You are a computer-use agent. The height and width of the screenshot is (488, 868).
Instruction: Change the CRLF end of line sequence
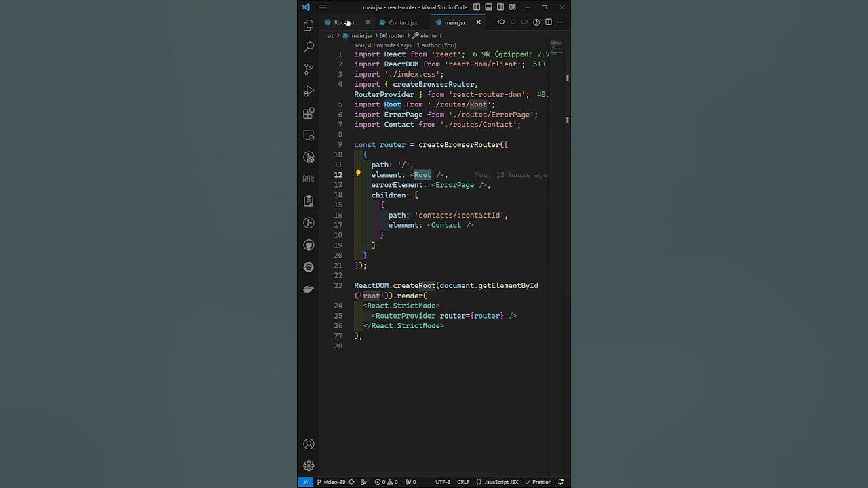pos(463,482)
